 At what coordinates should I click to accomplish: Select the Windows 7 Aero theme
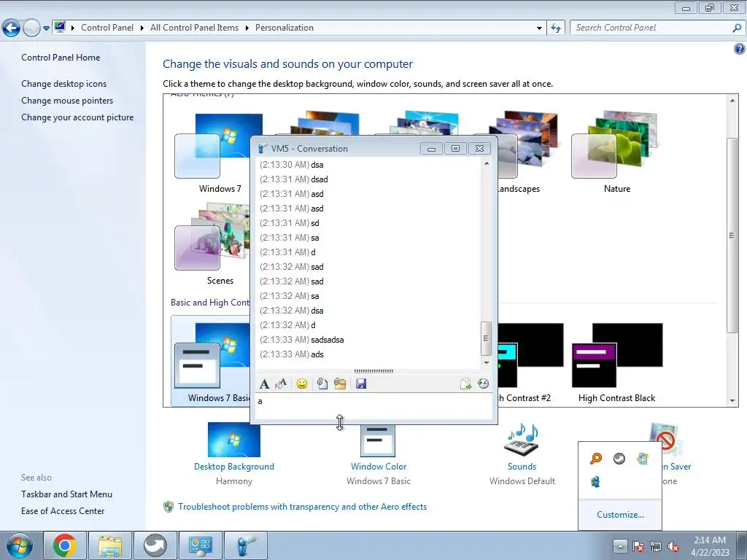219,153
